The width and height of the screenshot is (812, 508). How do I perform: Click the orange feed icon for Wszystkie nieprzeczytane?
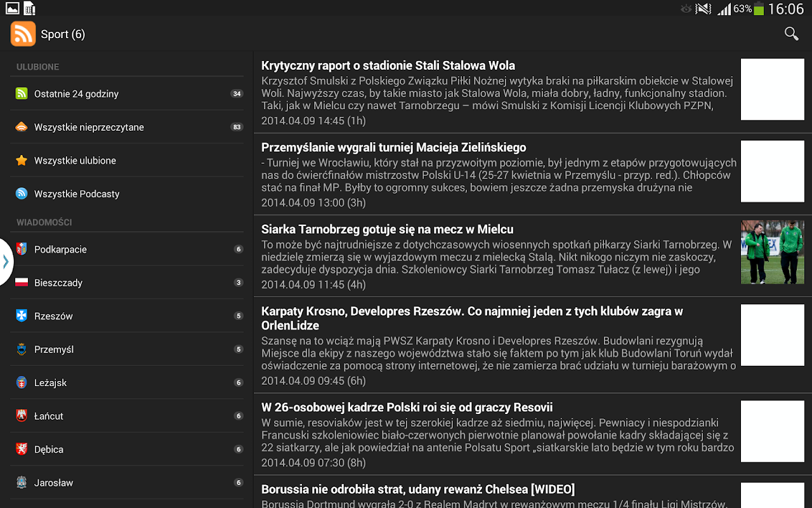pos(22,127)
